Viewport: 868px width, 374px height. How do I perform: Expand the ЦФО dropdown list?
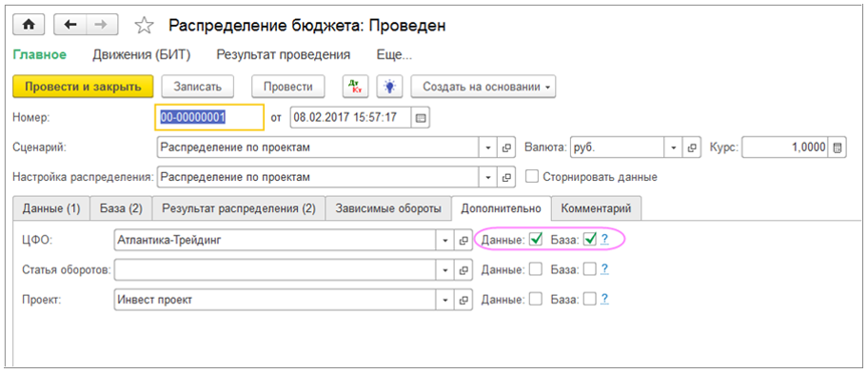[446, 240]
